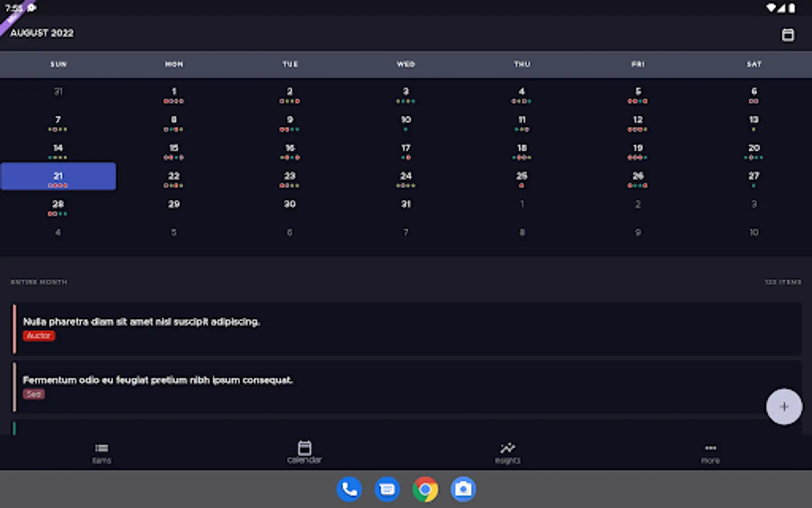Switch to the Calendar tab in bottom navigation
The height and width of the screenshot is (508, 812).
[304, 453]
